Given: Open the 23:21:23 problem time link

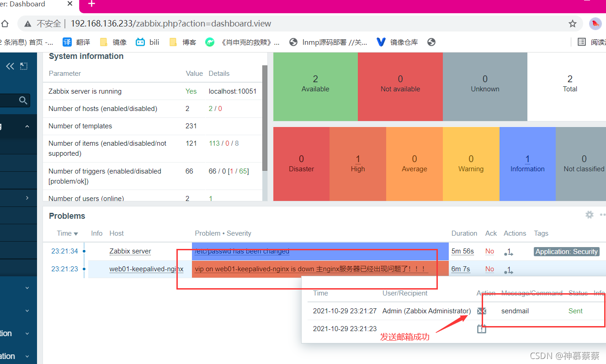Looking at the screenshot, I should (64, 269).
